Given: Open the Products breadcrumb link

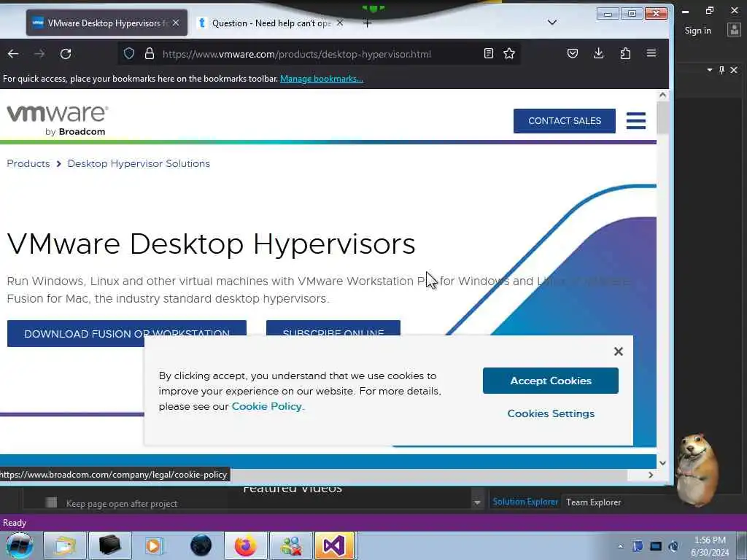Looking at the screenshot, I should point(28,163).
